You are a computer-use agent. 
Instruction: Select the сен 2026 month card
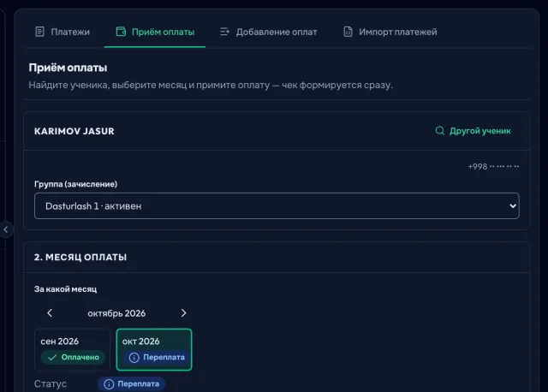pyautogui.click(x=72, y=349)
